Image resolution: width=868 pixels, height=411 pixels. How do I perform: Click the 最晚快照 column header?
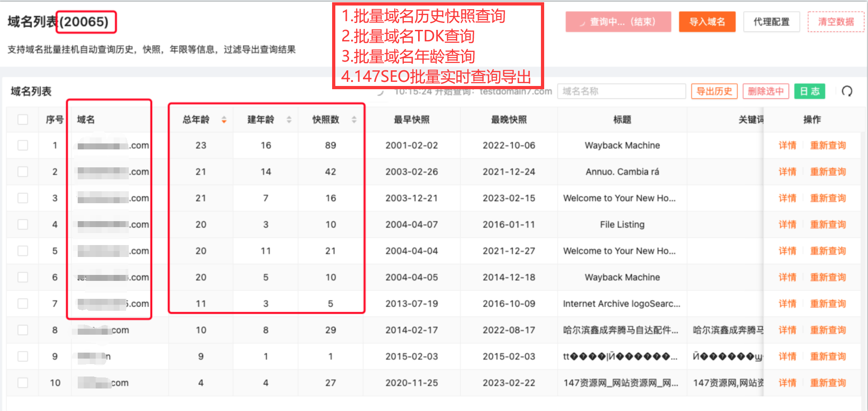pos(509,120)
